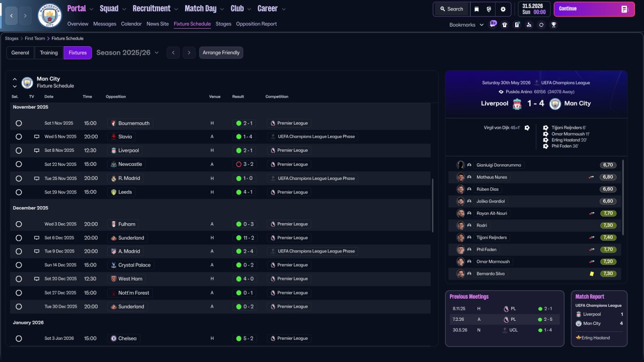Select the Liverpool 8 Nov fixture radio button
644x362 pixels.
[19, 150]
